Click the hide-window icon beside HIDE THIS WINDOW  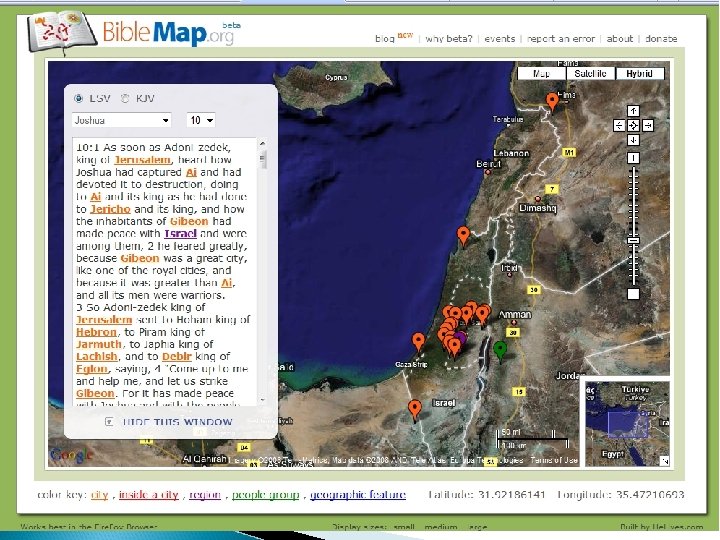(x=109, y=421)
